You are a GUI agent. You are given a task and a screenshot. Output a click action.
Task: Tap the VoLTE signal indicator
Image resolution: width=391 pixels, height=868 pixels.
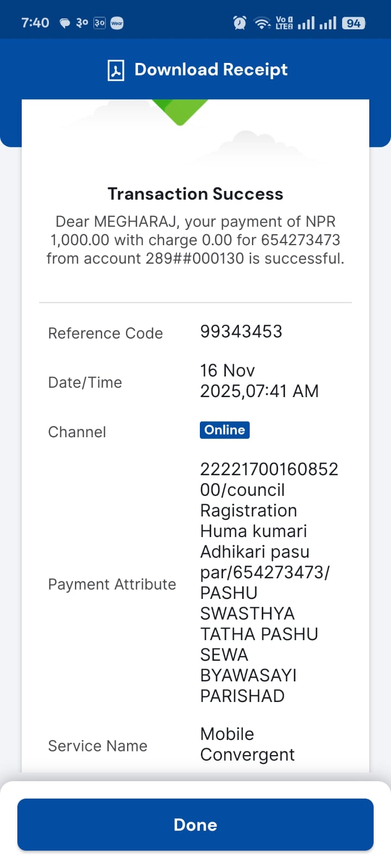coord(284,23)
